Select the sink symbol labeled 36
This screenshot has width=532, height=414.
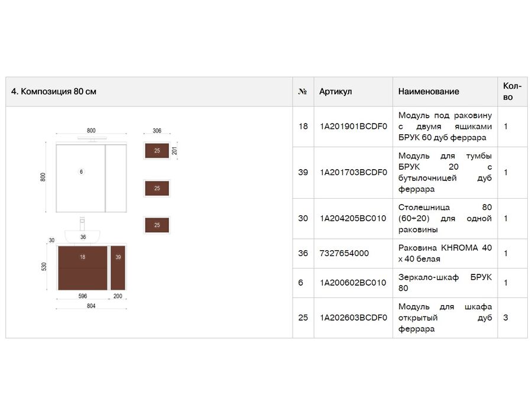[x=83, y=236]
